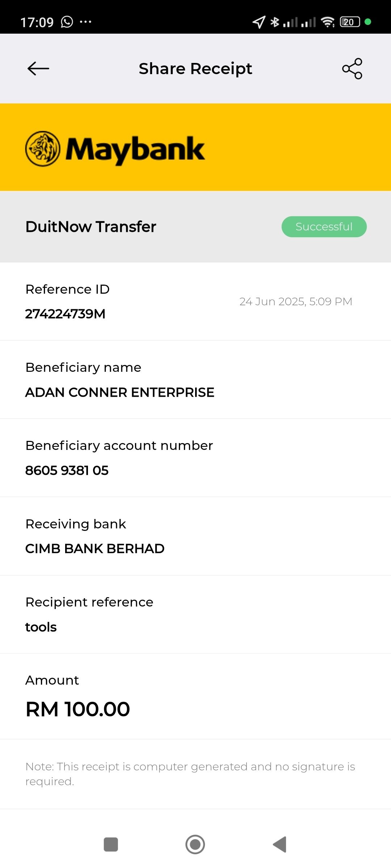Image resolution: width=391 pixels, height=868 pixels.
Task: Tap the reference ID 274224739M
Action: 65,314
